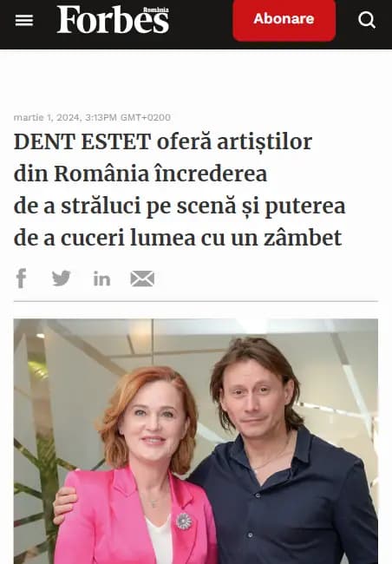Click the small România label above logo
Viewport: 392px width, 564px height.
(155, 10)
